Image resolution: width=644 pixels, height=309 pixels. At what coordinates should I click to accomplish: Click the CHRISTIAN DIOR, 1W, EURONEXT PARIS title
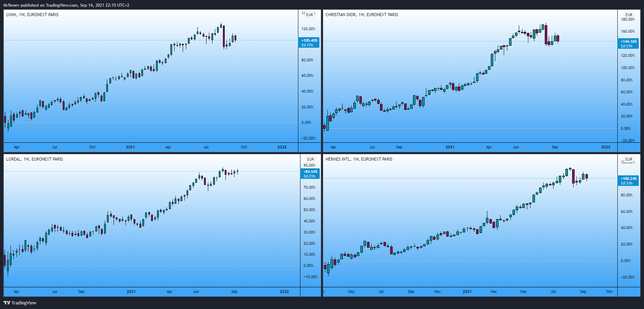[x=362, y=15]
